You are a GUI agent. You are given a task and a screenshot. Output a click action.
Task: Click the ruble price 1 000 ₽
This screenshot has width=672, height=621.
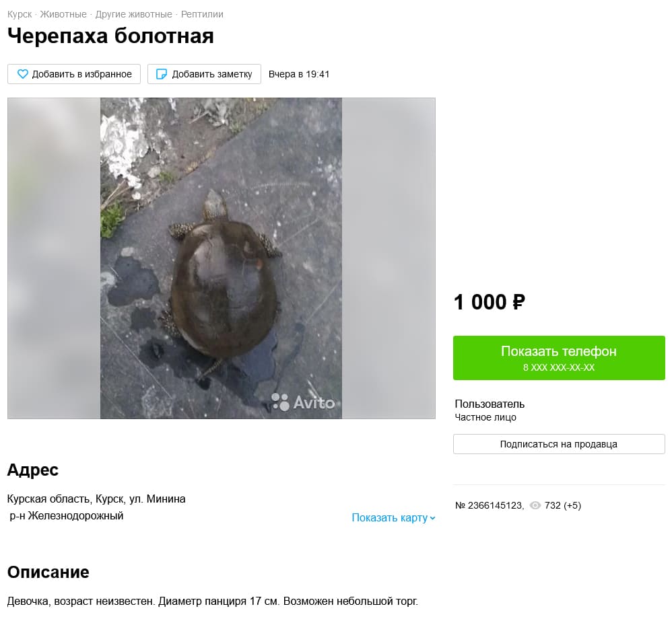(489, 302)
